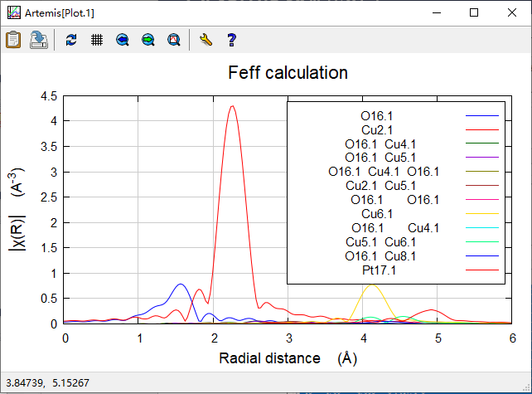
Task: Toggle the O16.1 Cu8.1 legend entry
Action: pyautogui.click(x=381, y=256)
